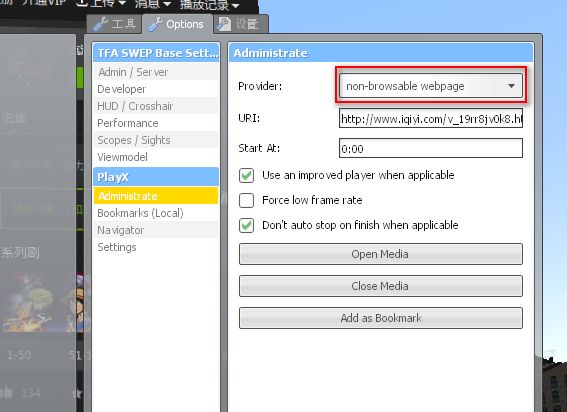567x412 pixels.
Task: Open the 消息 menu in webpage
Action: (x=152, y=4)
